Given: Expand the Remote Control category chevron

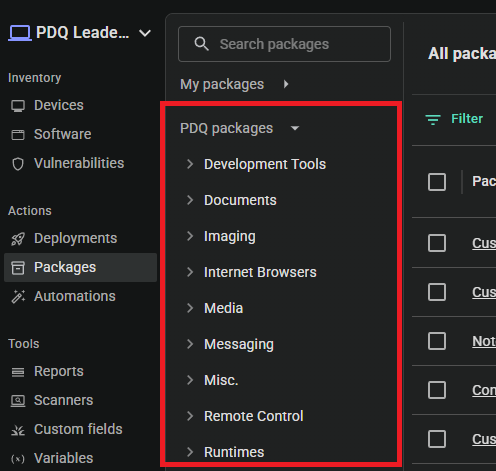Looking at the screenshot, I should coord(190,416).
